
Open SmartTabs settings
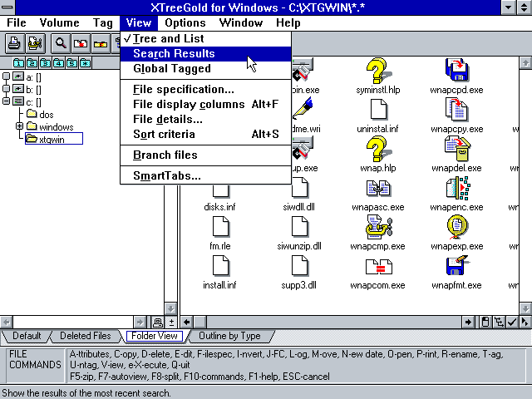(x=205, y=175)
